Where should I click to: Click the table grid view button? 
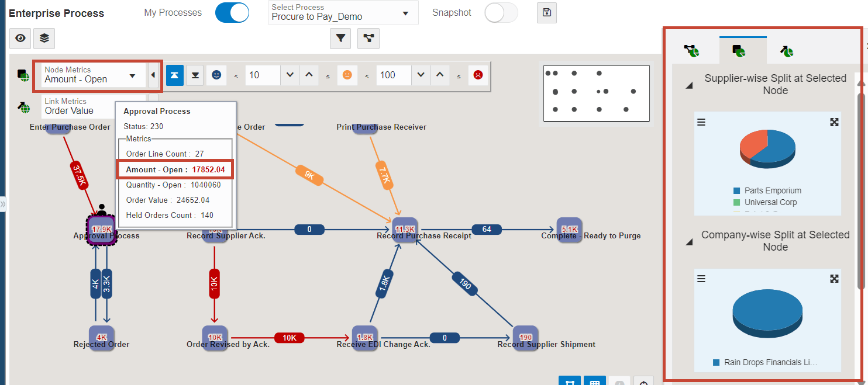point(595,380)
